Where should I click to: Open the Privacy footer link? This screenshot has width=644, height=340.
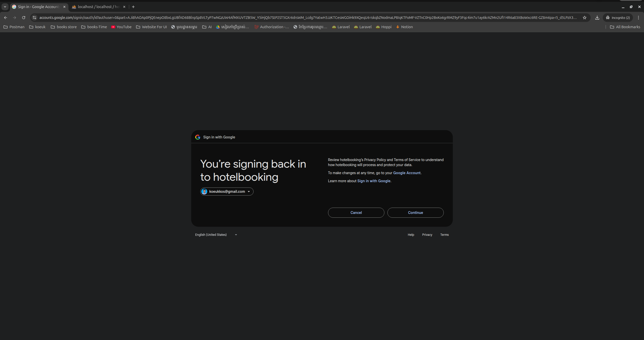tap(427, 235)
